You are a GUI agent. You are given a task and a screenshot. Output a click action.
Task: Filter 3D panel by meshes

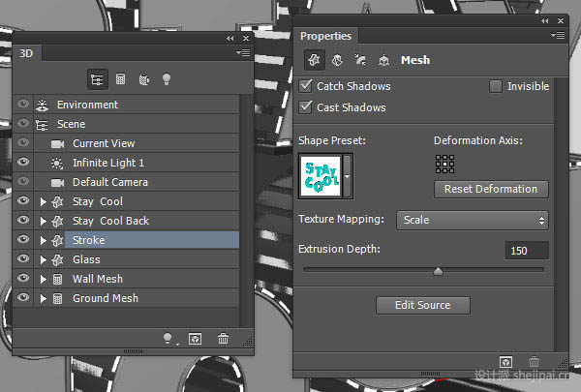(x=120, y=79)
